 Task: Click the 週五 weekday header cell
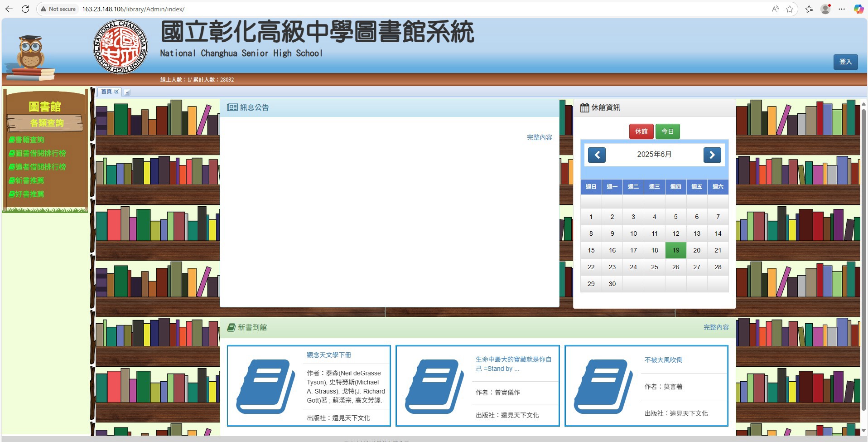(x=697, y=186)
